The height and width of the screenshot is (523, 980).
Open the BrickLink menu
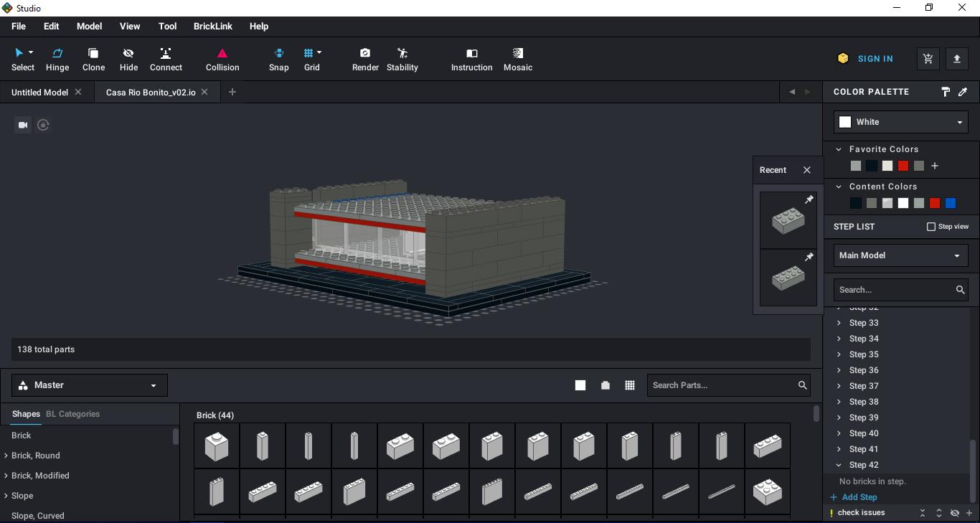pos(212,27)
